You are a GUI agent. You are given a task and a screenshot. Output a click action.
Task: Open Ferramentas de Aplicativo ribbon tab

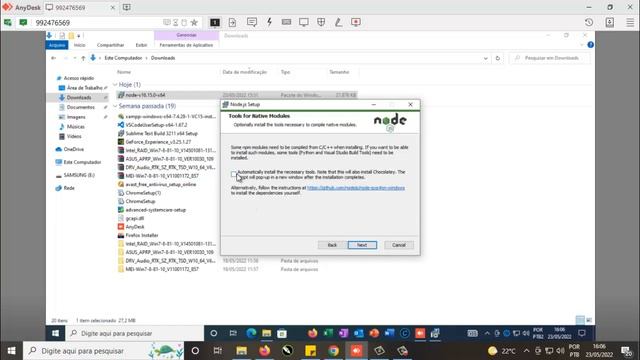tap(186, 45)
